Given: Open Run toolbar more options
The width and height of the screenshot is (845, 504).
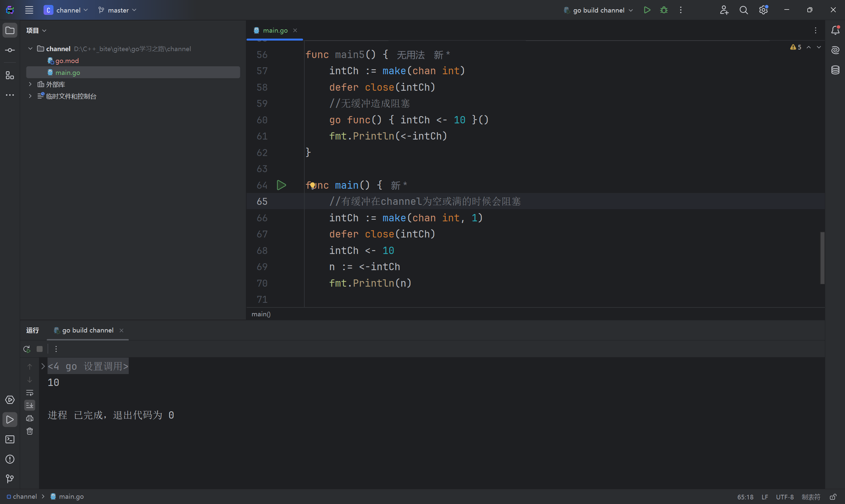Looking at the screenshot, I should point(56,349).
